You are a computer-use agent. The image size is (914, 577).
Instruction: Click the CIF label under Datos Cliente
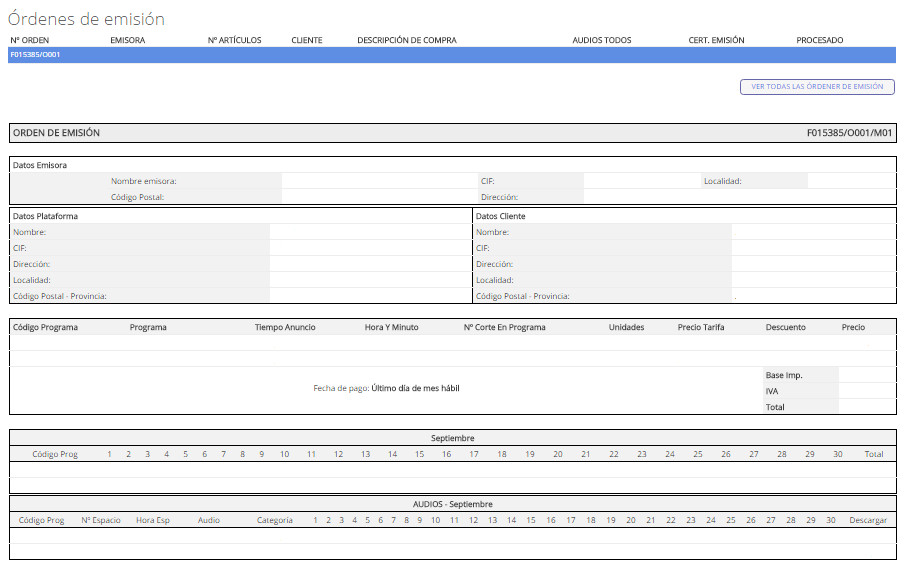click(482, 248)
